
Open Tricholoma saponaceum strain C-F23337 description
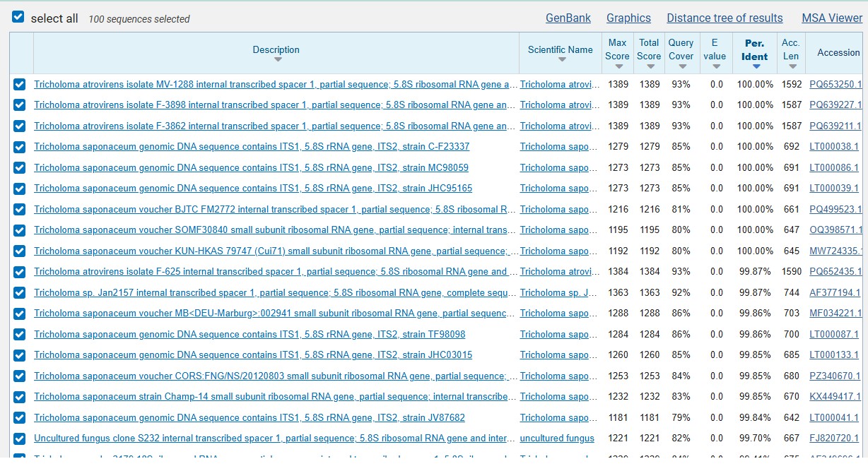pos(252,147)
